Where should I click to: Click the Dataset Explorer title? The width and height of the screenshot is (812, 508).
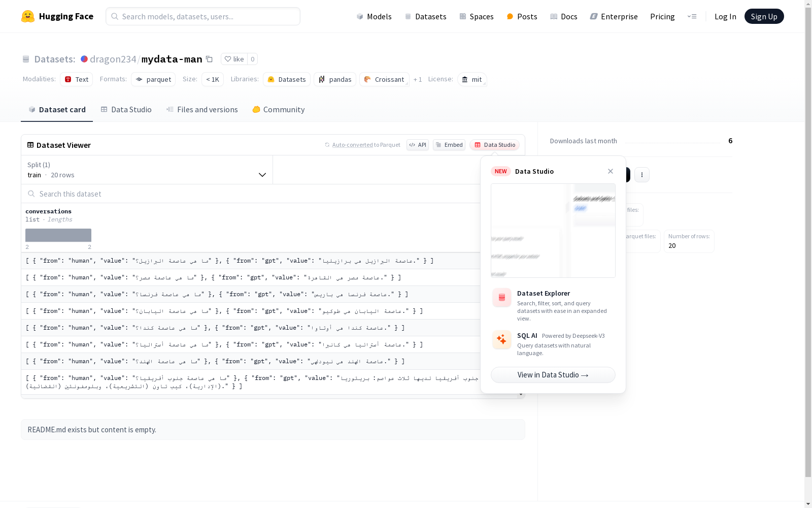(x=544, y=293)
